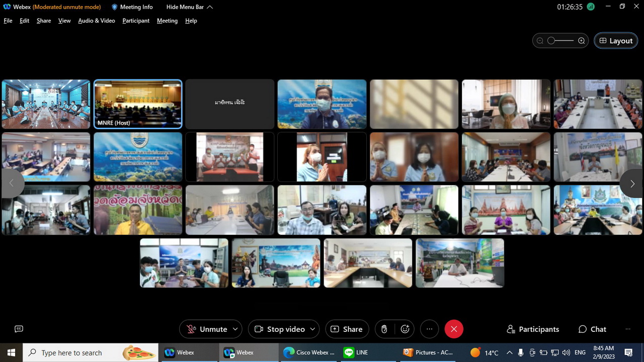644x362 pixels.
Task: Raise hand using the hand icon
Action: click(x=384, y=329)
